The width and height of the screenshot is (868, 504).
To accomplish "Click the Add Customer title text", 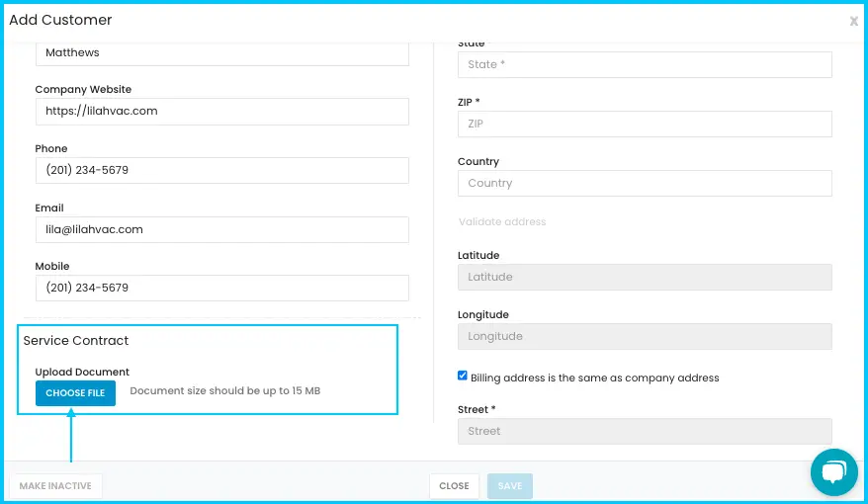I will 60,20.
